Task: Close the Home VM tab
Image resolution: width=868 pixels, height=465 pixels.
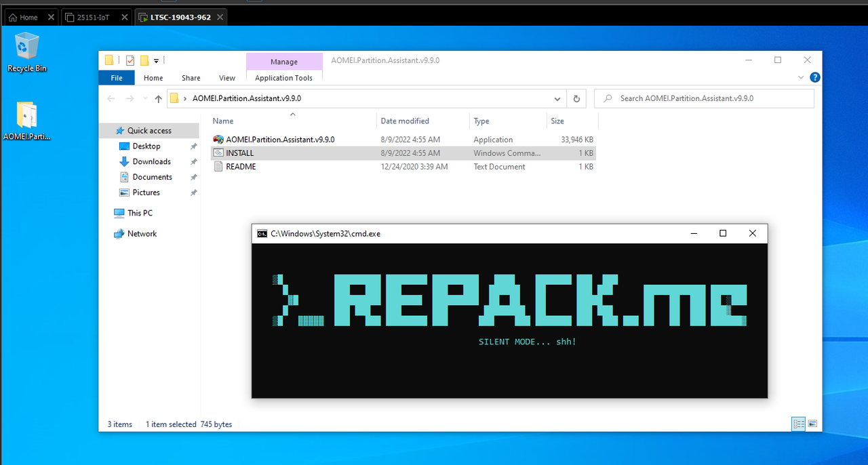Action: click(x=51, y=18)
